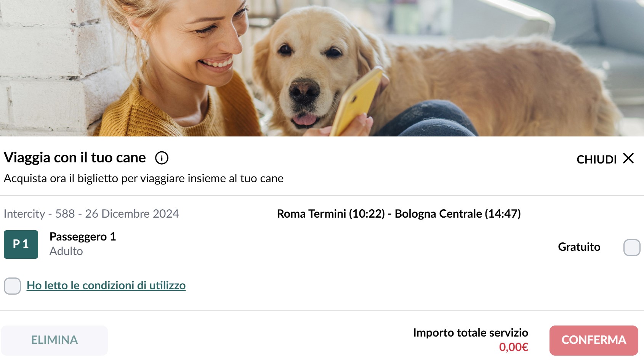Click the CHIUDI label

(x=596, y=159)
